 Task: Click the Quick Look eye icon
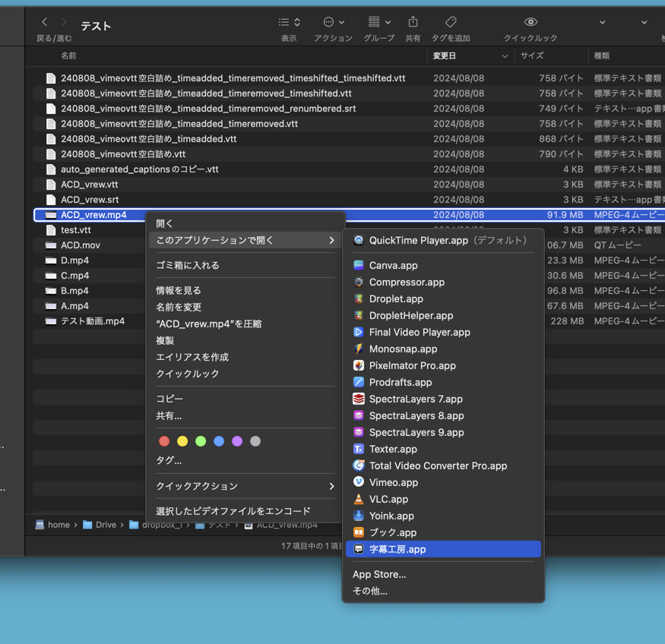(530, 22)
